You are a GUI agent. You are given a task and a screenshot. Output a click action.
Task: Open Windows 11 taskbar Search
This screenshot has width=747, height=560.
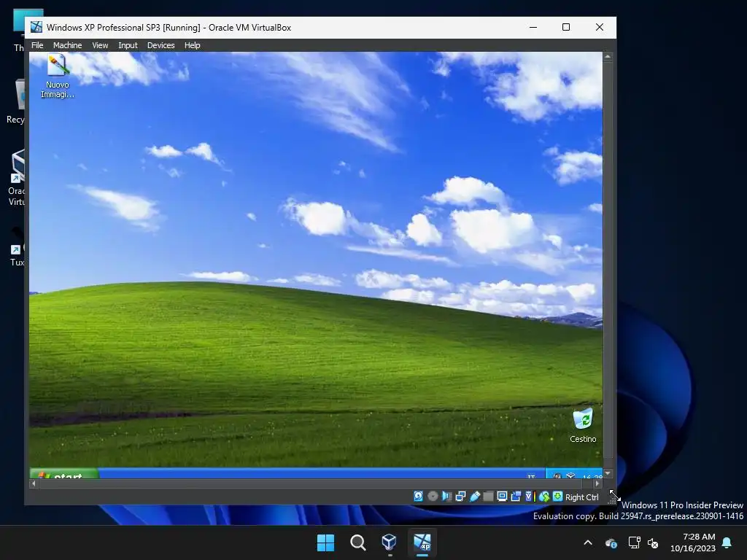coord(357,542)
